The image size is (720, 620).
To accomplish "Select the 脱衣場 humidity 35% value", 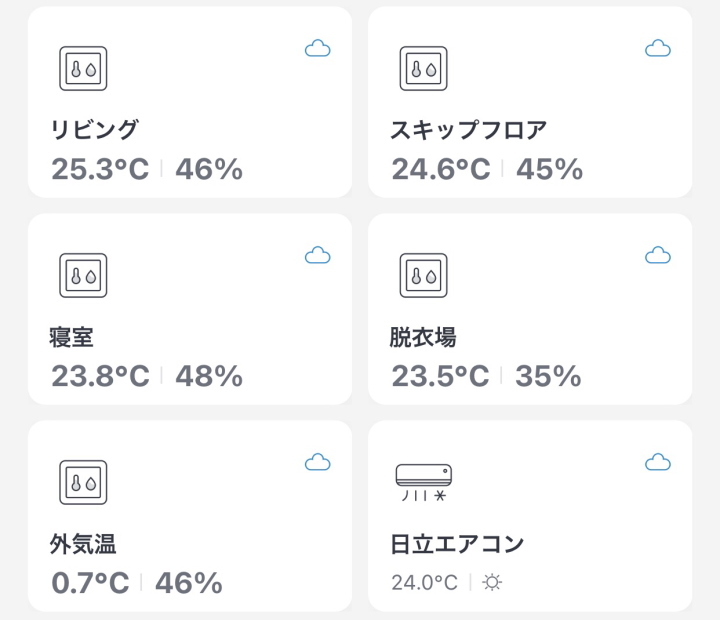I will [548, 376].
